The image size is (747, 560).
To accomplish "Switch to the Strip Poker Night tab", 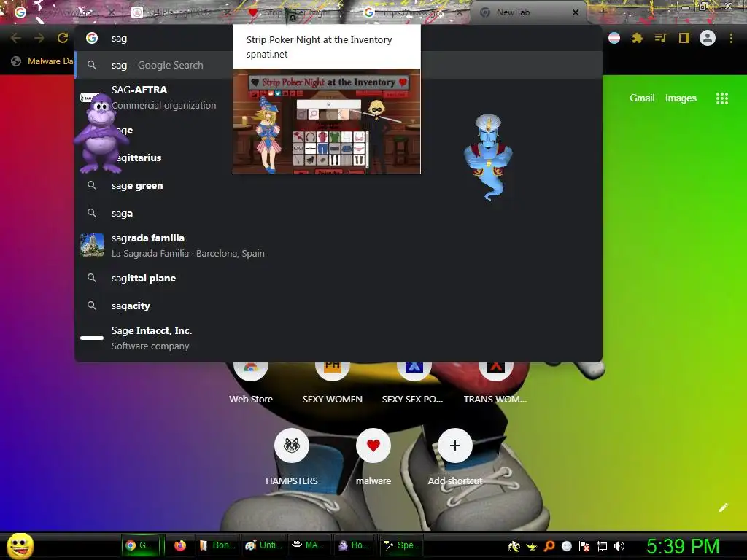I will tap(295, 12).
